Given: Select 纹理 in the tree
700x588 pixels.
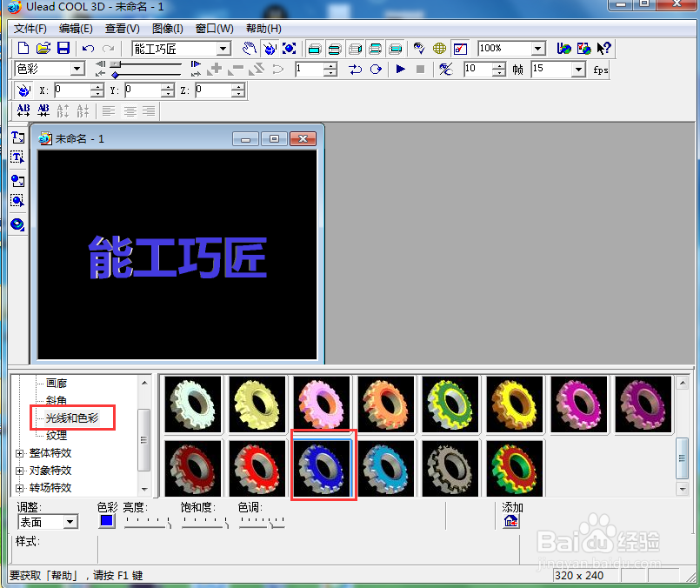Looking at the screenshot, I should tap(57, 435).
